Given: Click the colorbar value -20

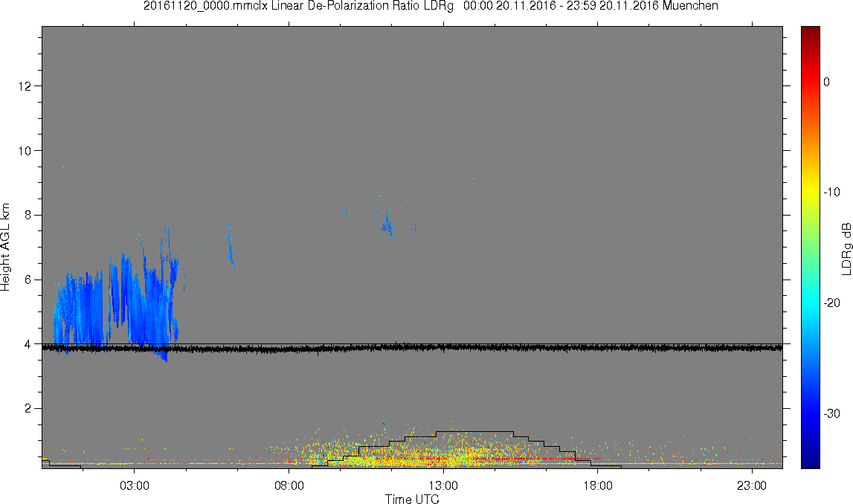Looking at the screenshot, I should coord(831,303).
